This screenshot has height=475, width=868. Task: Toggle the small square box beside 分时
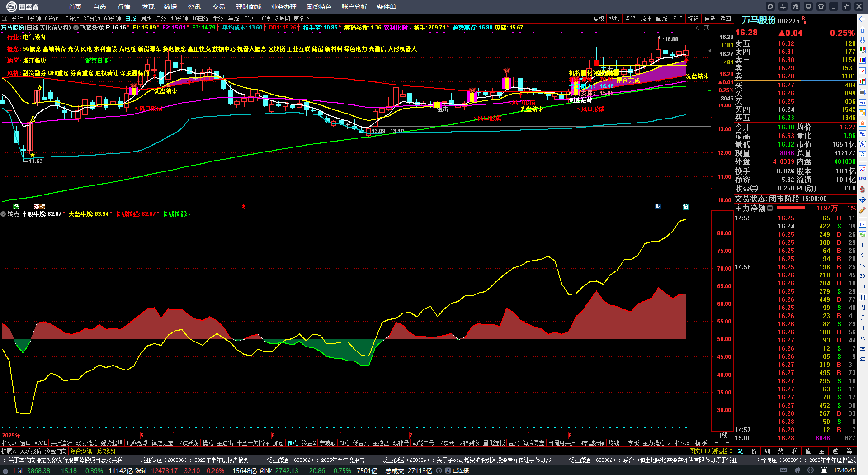[5, 19]
